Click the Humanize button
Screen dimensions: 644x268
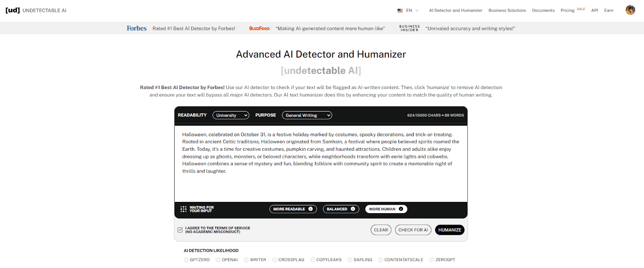[x=450, y=230]
